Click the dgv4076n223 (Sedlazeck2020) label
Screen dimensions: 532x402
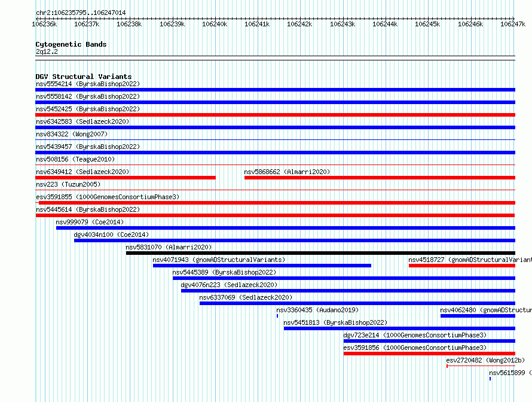tap(229, 285)
